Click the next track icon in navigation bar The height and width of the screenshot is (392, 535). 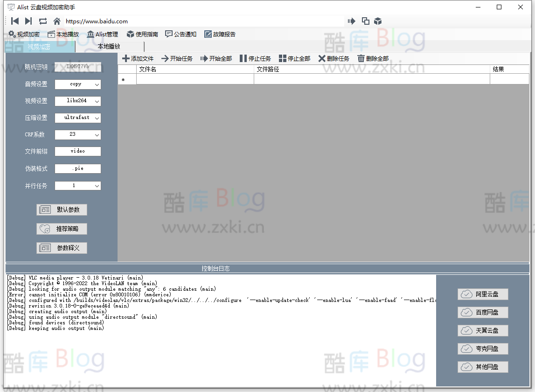coord(28,21)
